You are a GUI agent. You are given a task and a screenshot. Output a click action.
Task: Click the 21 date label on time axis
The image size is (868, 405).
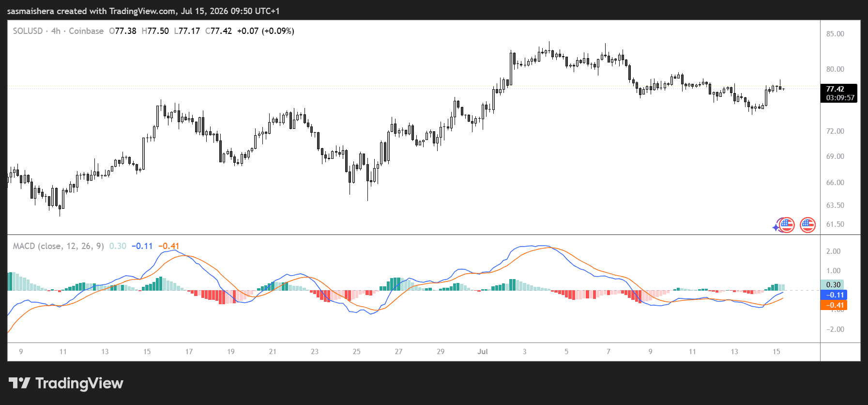[x=273, y=352]
